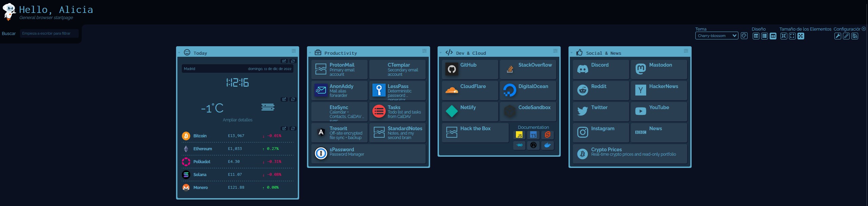The image size is (868, 206).
Task: Open the wrench config settings icon
Action: click(837, 36)
